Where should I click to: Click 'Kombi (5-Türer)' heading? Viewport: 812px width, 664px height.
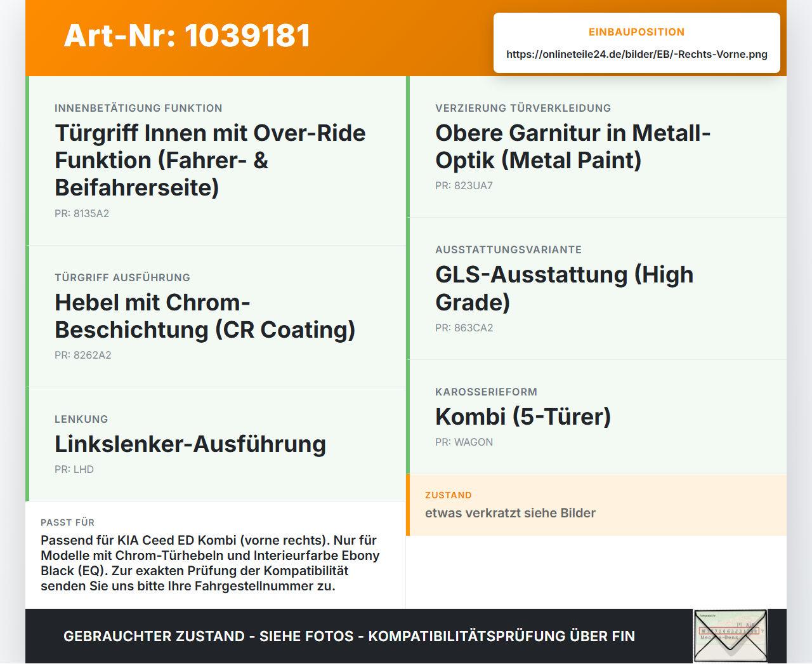523,416
